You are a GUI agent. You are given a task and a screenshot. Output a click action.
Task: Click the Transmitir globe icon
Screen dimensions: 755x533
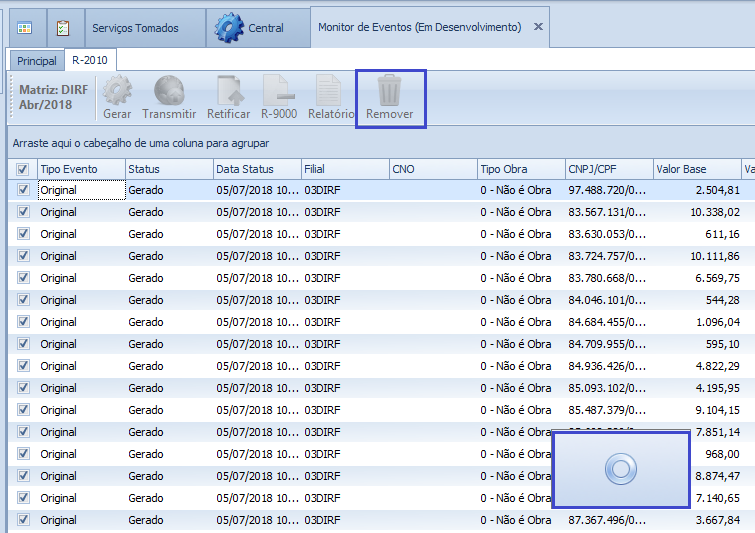pos(169,92)
